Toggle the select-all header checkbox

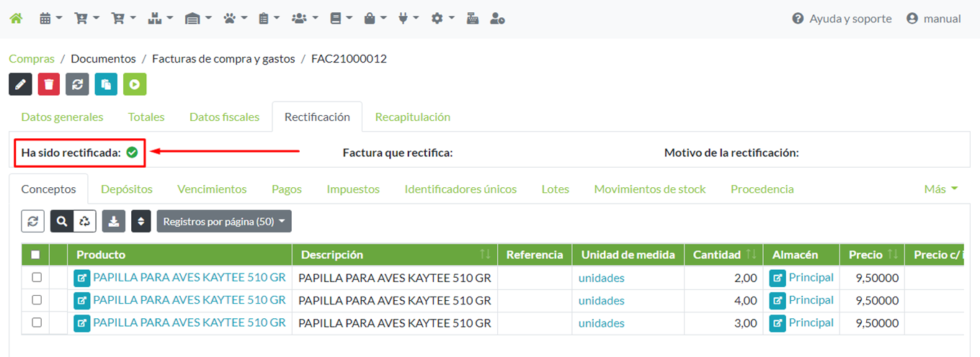point(35,254)
